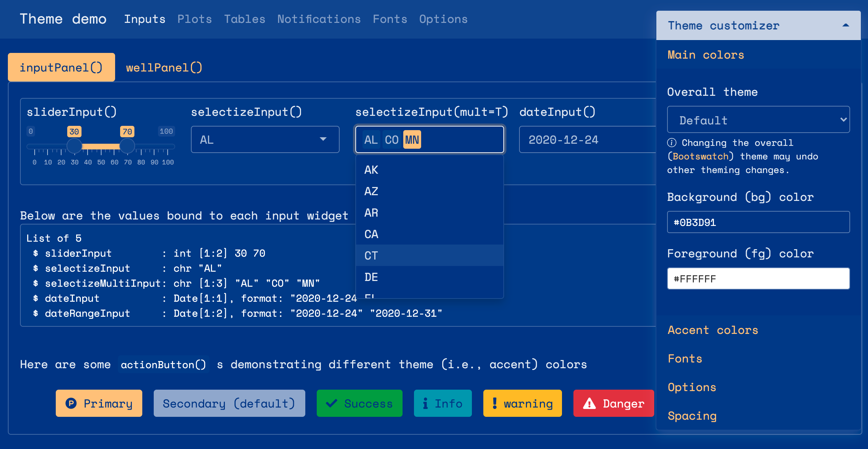The image size is (868, 449).
Task: Open the Overall theme Default dropdown
Action: tap(758, 120)
